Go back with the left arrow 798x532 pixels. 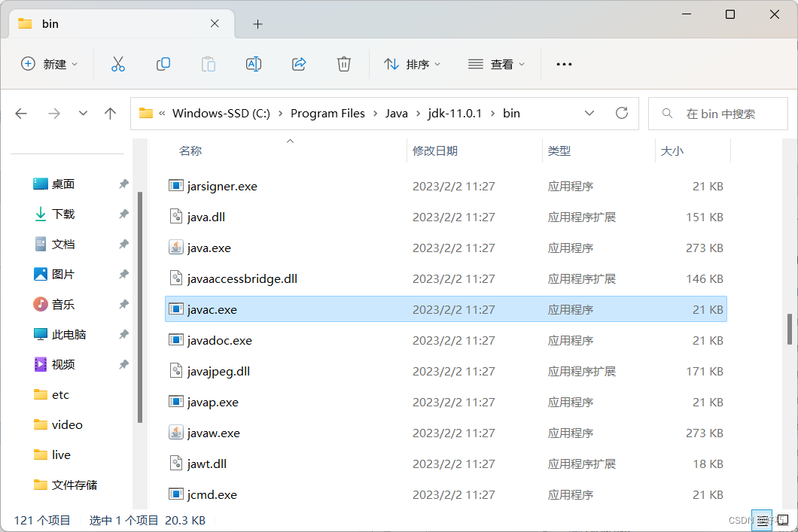click(21, 114)
